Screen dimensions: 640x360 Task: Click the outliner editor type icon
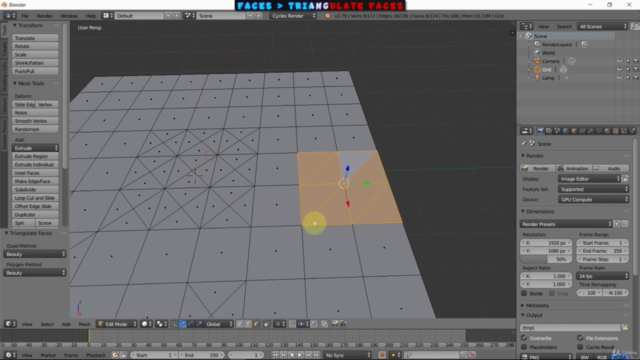(x=527, y=27)
